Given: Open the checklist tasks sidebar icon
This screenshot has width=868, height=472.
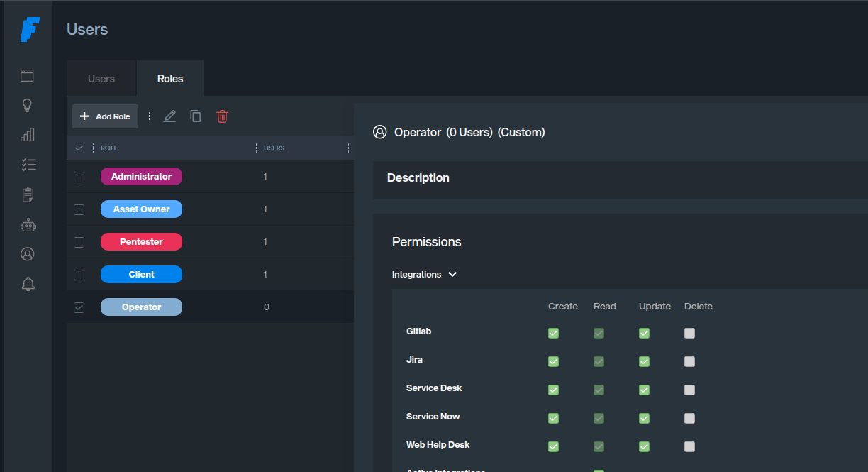Looking at the screenshot, I should (28, 165).
